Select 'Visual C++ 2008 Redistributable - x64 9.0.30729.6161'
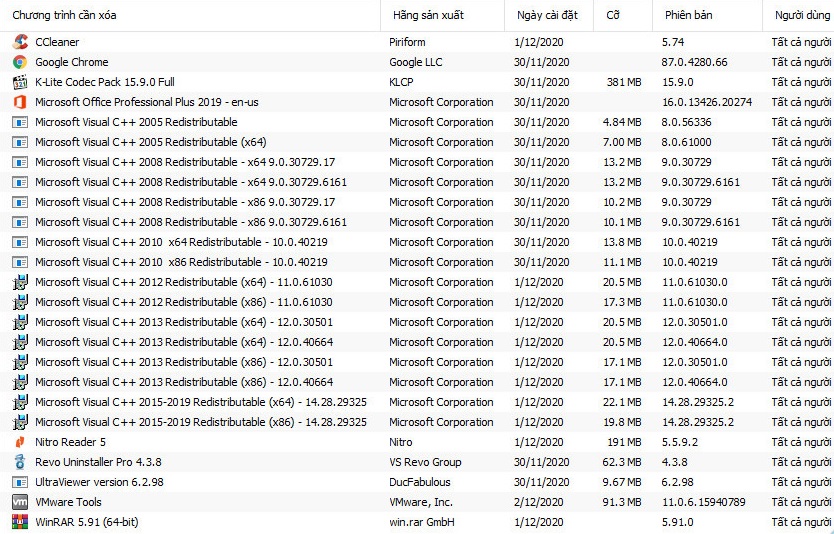The width and height of the screenshot is (834, 534). tap(191, 182)
